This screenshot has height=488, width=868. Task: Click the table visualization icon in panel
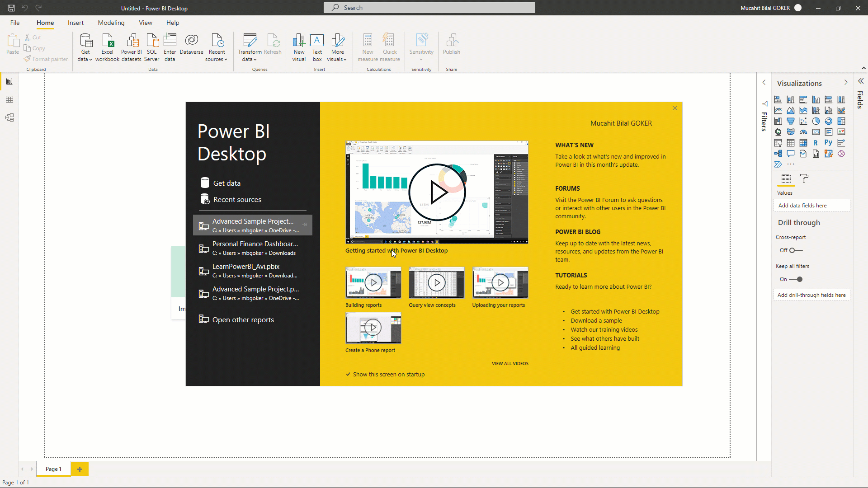(791, 143)
